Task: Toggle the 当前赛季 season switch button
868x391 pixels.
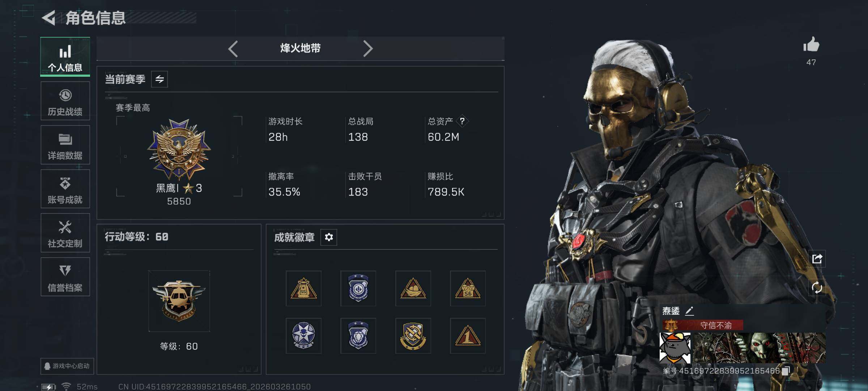Action: 159,79
